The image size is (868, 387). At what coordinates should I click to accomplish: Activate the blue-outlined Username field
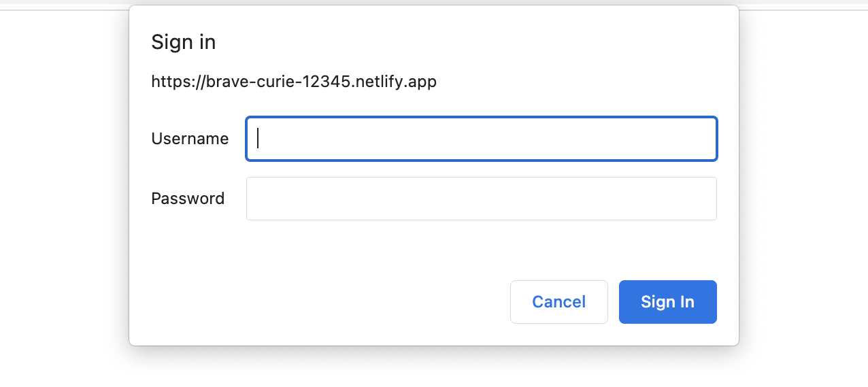481,139
